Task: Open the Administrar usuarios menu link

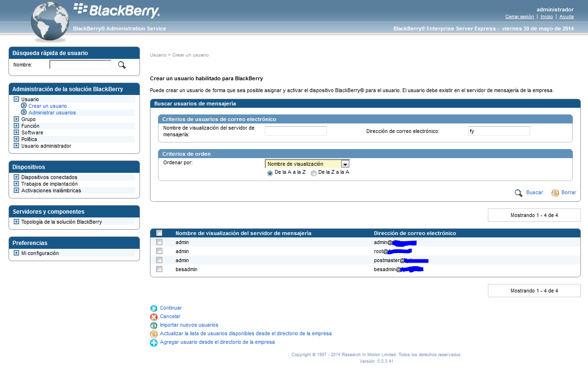Action: (52, 113)
